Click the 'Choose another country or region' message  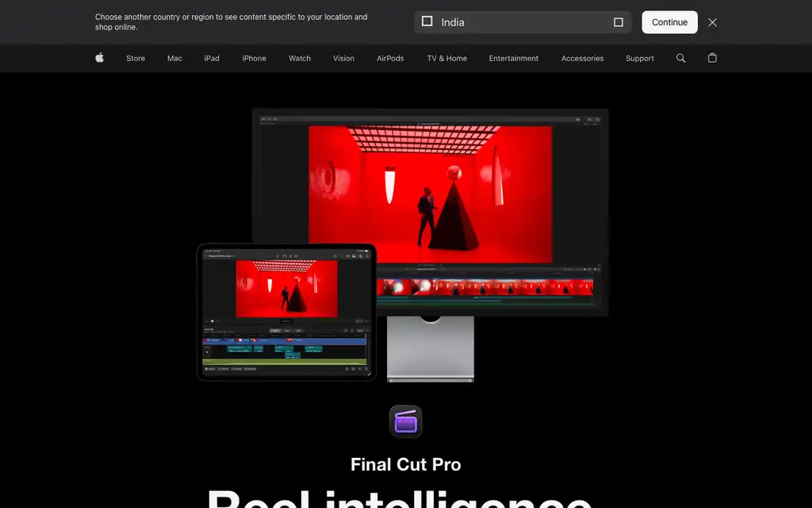pyautogui.click(x=231, y=21)
